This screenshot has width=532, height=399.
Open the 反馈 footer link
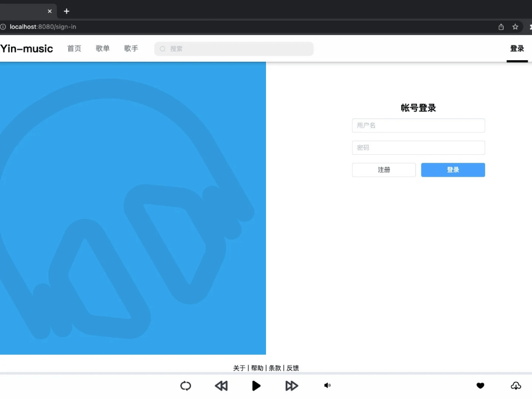click(x=293, y=368)
